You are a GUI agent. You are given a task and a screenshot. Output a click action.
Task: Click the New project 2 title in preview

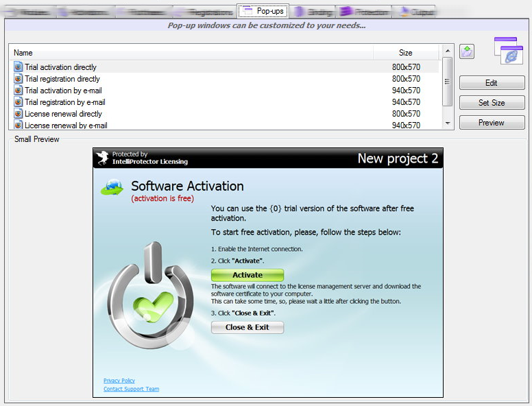point(398,158)
